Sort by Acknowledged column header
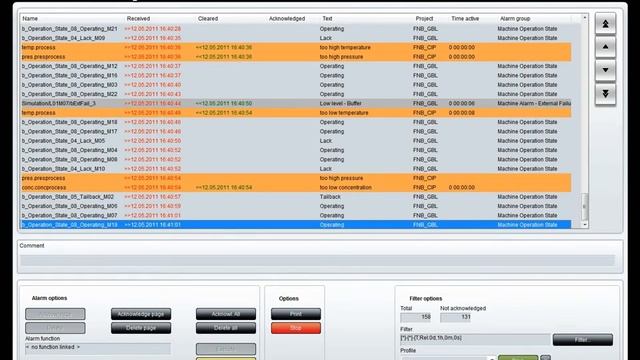 [x=287, y=18]
